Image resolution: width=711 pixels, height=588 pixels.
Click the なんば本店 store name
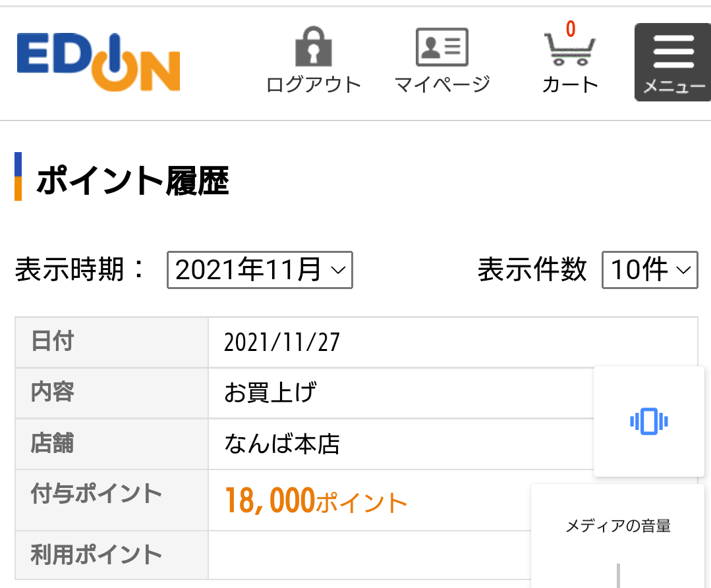tap(282, 444)
